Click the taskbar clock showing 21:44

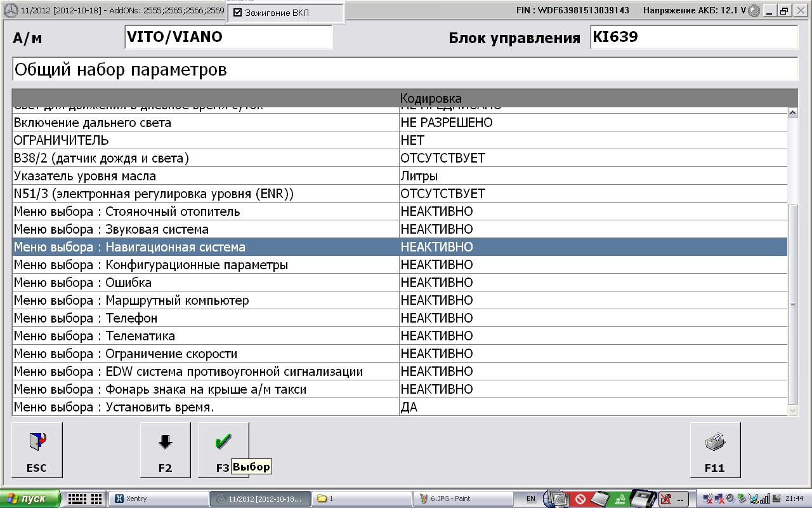794,499
